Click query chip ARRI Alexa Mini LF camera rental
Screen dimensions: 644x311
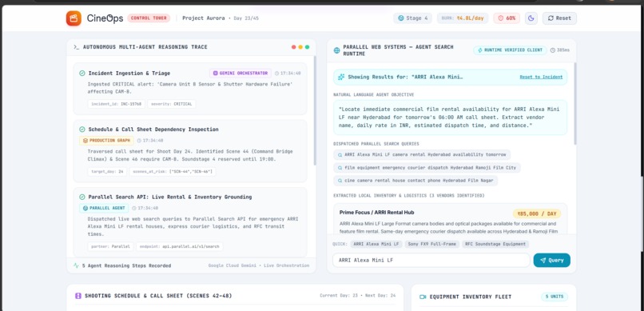422,155
